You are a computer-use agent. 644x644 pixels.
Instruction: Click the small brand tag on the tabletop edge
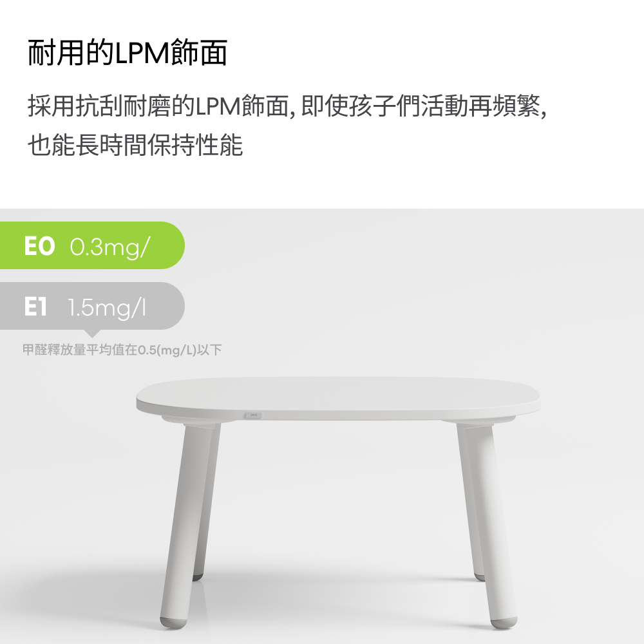click(x=253, y=415)
